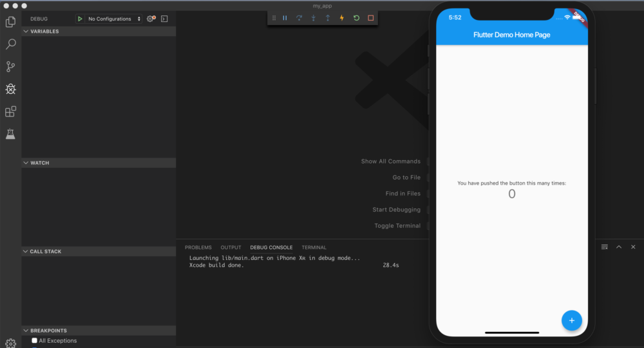
Task: Open the Explorer view in activity bar
Action: tap(11, 22)
